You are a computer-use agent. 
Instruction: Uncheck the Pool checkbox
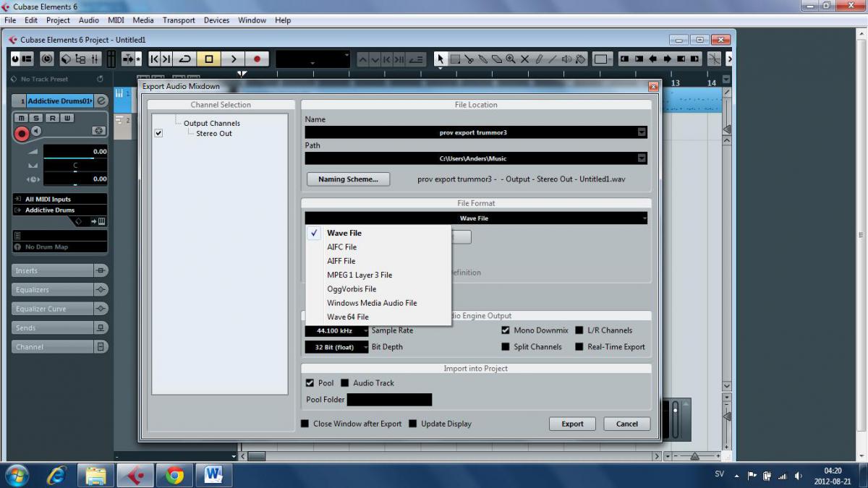[x=310, y=383]
